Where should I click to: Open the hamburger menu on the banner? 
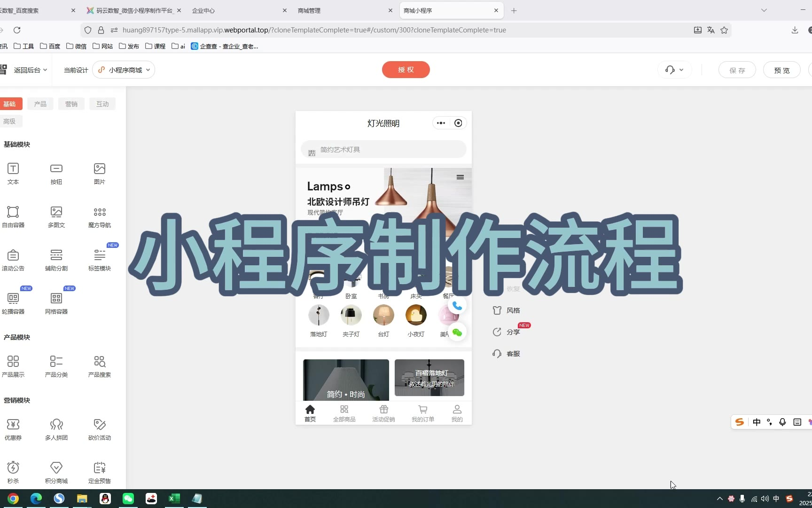[460, 177]
